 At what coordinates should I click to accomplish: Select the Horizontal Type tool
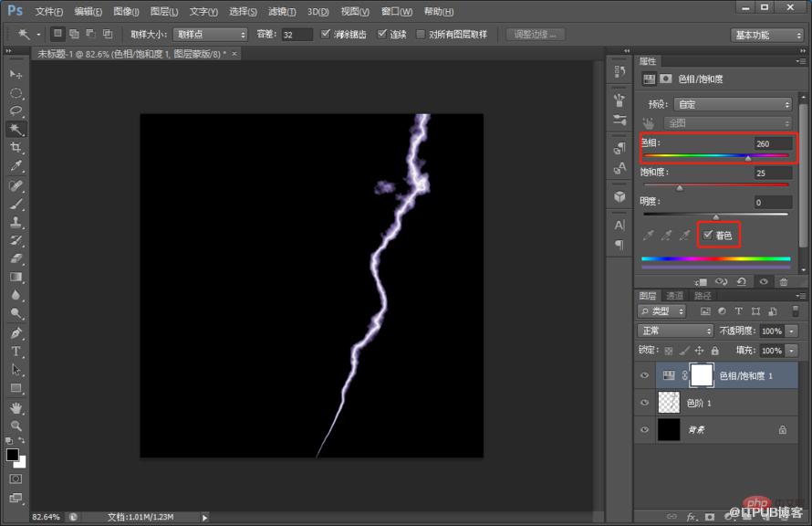(16, 352)
